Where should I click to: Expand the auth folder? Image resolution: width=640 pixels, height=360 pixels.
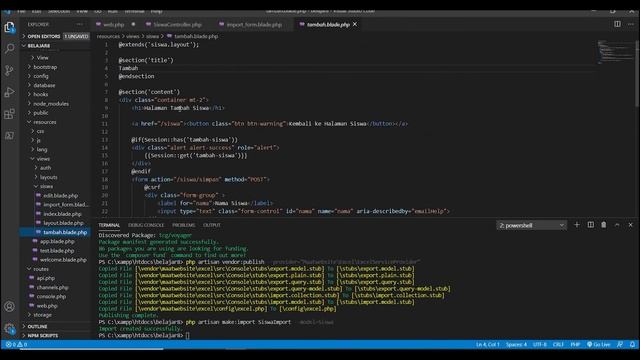pyautogui.click(x=45, y=168)
